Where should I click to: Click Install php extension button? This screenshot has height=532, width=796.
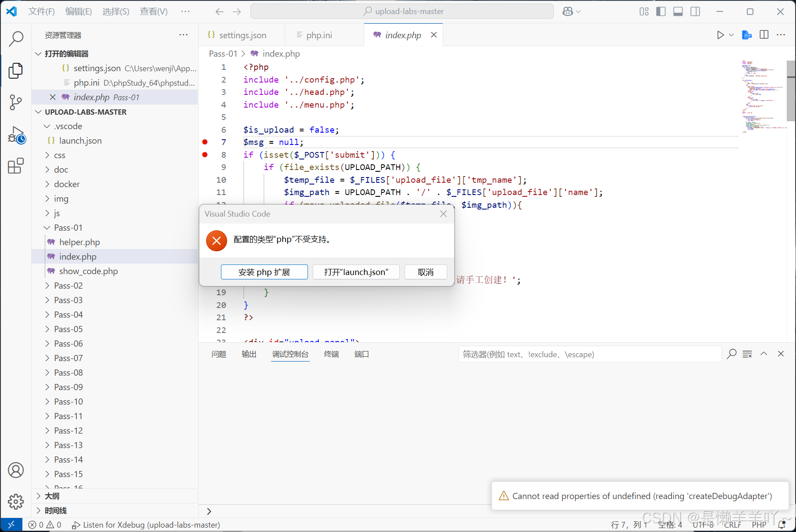[264, 272]
